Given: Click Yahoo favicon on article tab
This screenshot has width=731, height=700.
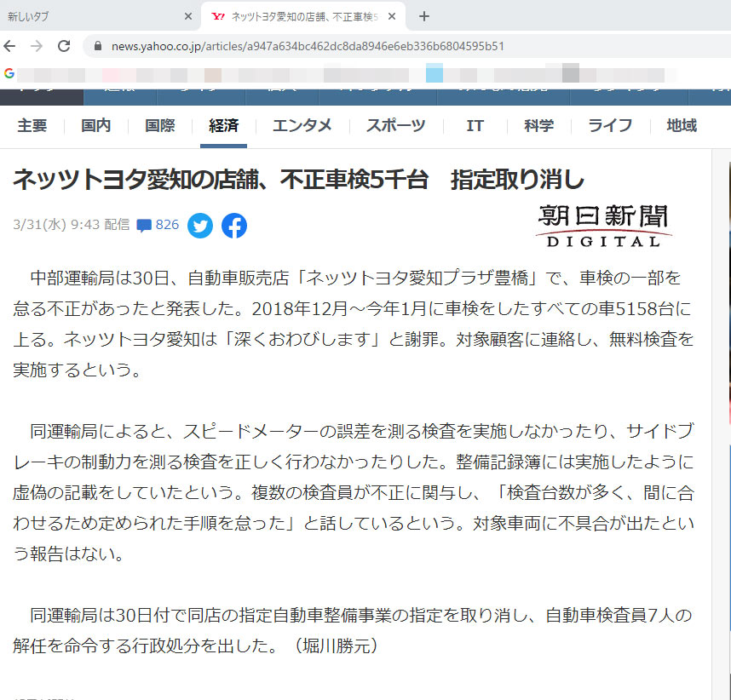Looking at the screenshot, I should (x=218, y=17).
